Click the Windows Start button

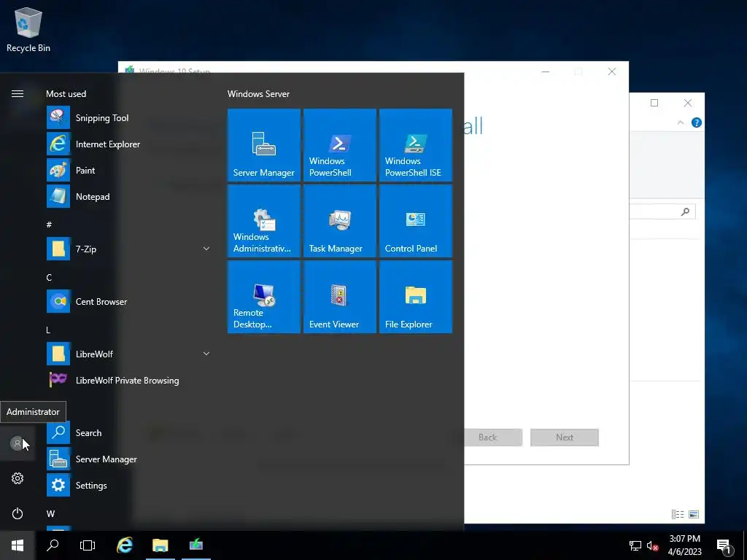pos(18,545)
